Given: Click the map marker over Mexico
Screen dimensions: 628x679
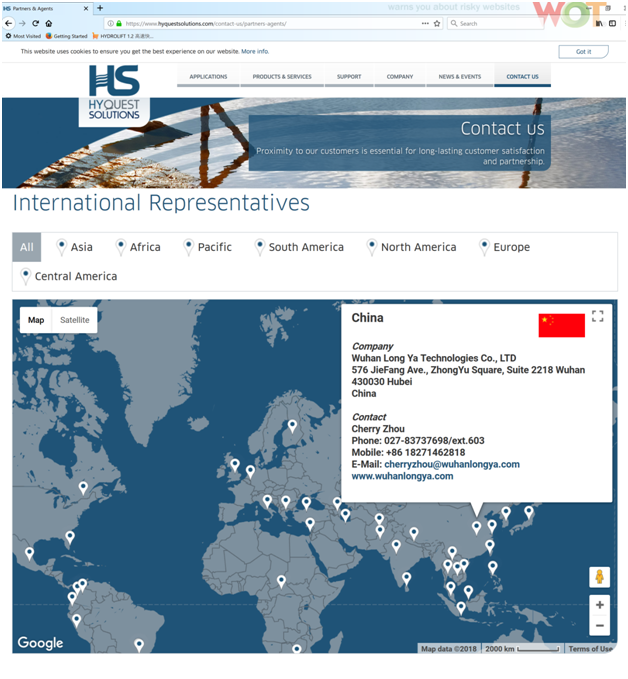Looking at the screenshot, I should pyautogui.click(x=29, y=553).
